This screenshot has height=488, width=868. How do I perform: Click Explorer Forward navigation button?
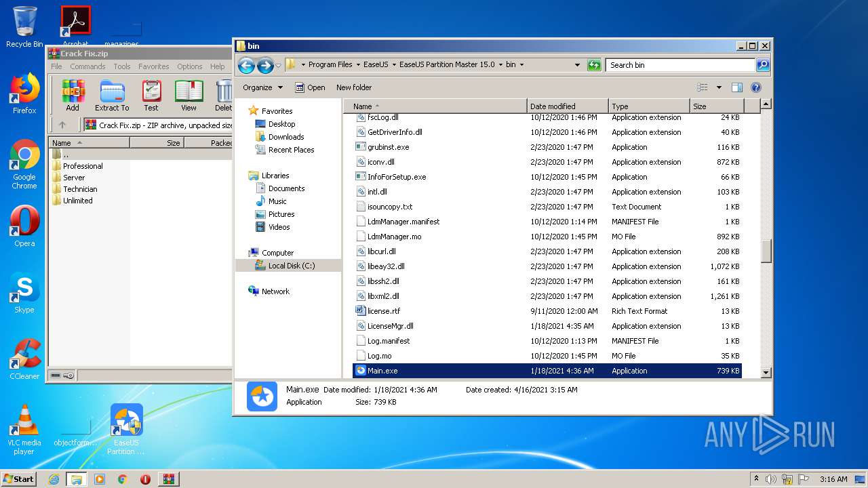pos(265,65)
